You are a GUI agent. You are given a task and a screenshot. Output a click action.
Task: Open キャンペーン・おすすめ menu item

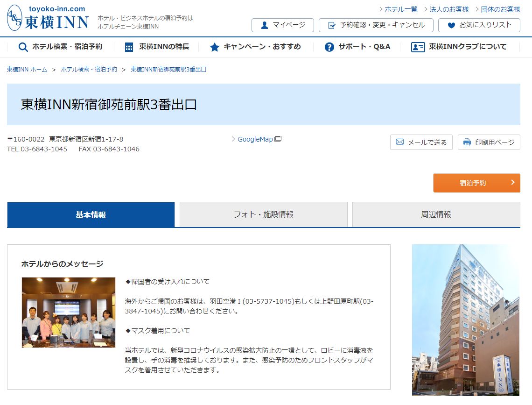point(255,47)
